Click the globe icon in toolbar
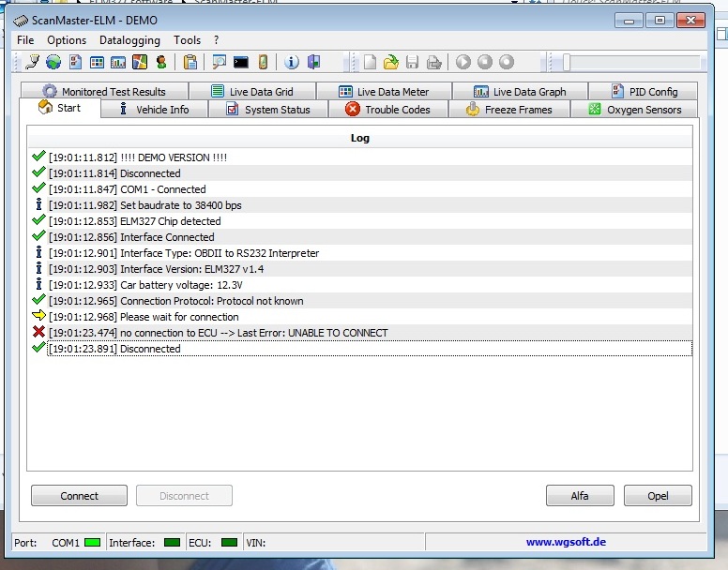This screenshot has height=570, width=728. pyautogui.click(x=53, y=63)
